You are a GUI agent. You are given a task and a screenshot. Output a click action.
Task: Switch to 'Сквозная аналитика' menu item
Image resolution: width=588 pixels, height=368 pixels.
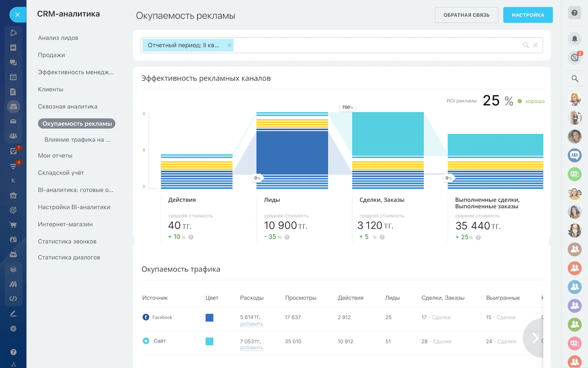(x=67, y=106)
